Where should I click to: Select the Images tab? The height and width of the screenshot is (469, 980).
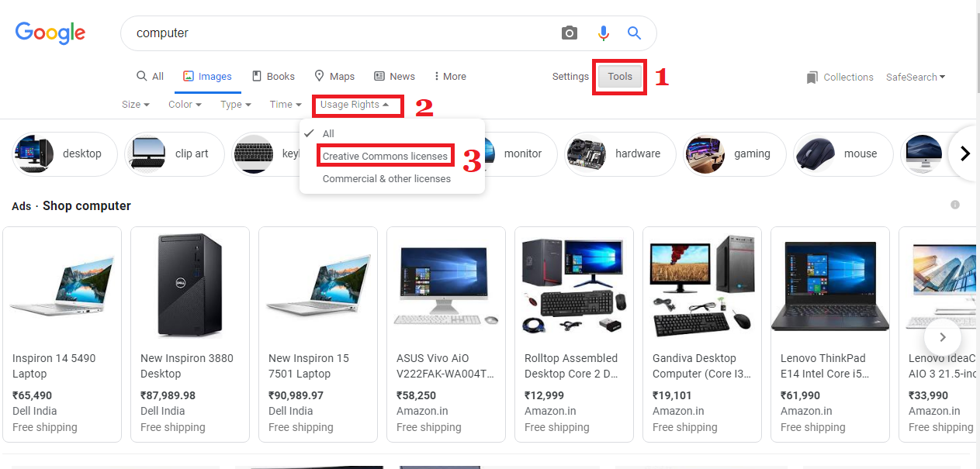(x=207, y=77)
